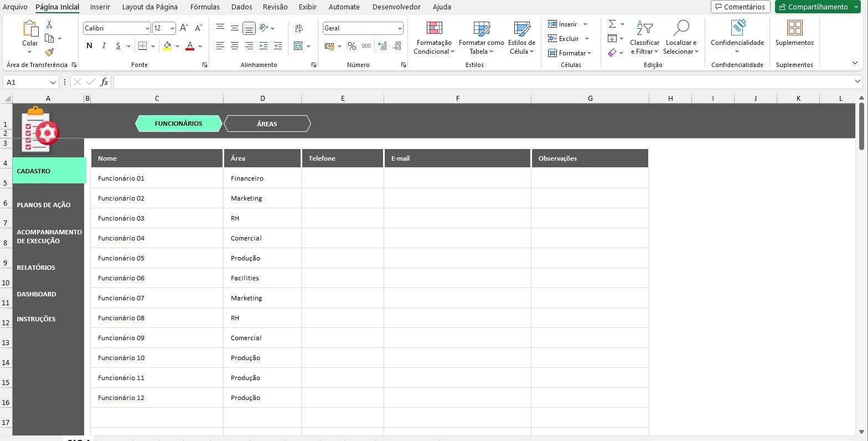Click the Localizar e Selecionar magnifier
This screenshot has height=441, width=868.
(681, 29)
